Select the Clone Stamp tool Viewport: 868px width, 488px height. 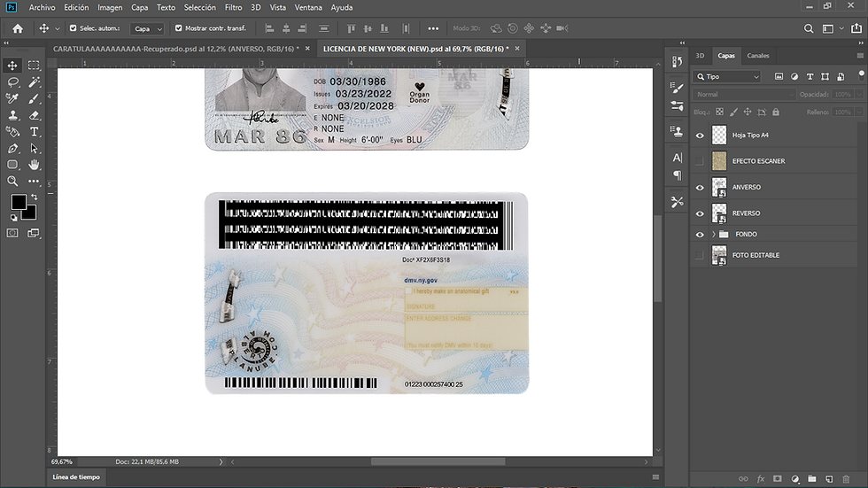pyautogui.click(x=12, y=115)
